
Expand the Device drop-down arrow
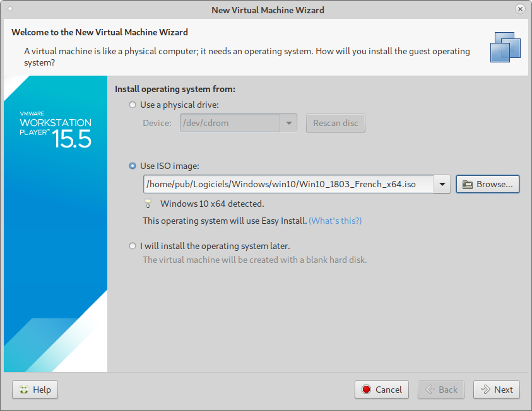289,123
